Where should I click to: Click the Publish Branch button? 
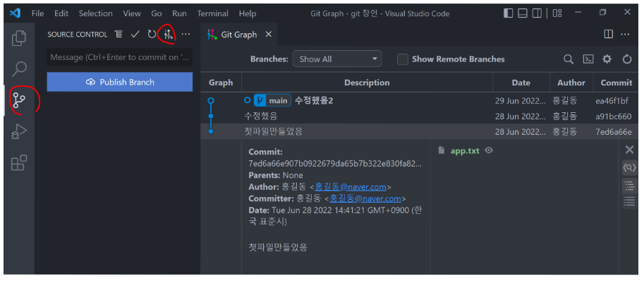(x=119, y=82)
